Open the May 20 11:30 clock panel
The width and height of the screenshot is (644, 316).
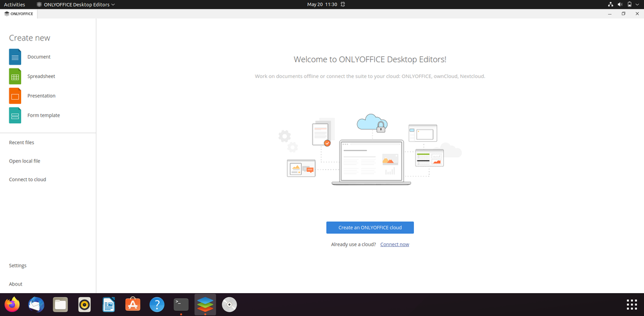(x=322, y=4)
